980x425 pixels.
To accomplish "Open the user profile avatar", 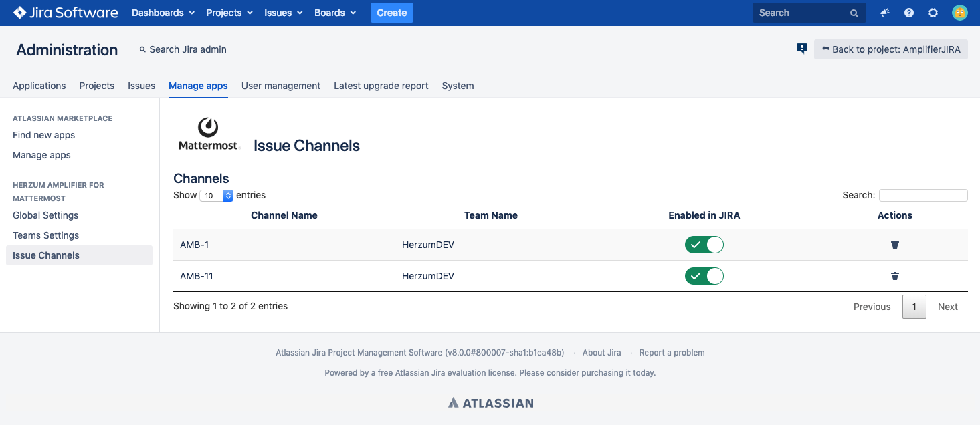I will pyautogui.click(x=960, y=13).
